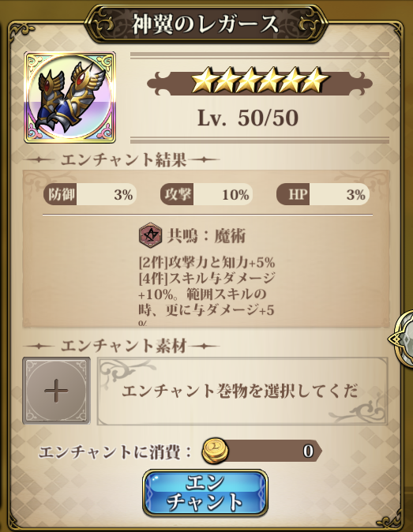Click the 共鳴：魔術 pentagram icon

(149, 235)
